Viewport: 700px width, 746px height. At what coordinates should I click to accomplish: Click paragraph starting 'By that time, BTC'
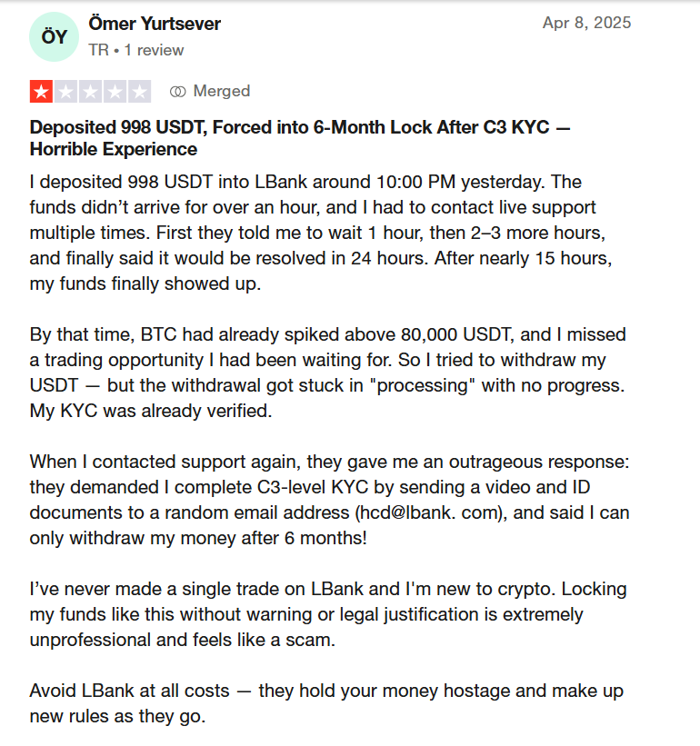[327, 373]
